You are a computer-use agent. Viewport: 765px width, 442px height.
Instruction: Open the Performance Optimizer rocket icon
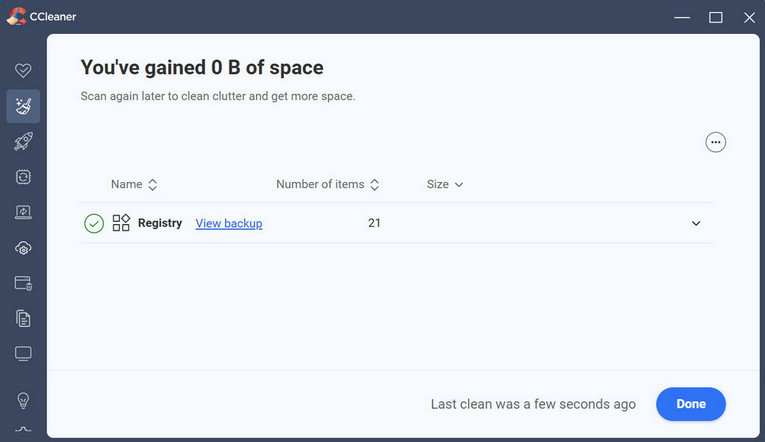pyautogui.click(x=23, y=142)
